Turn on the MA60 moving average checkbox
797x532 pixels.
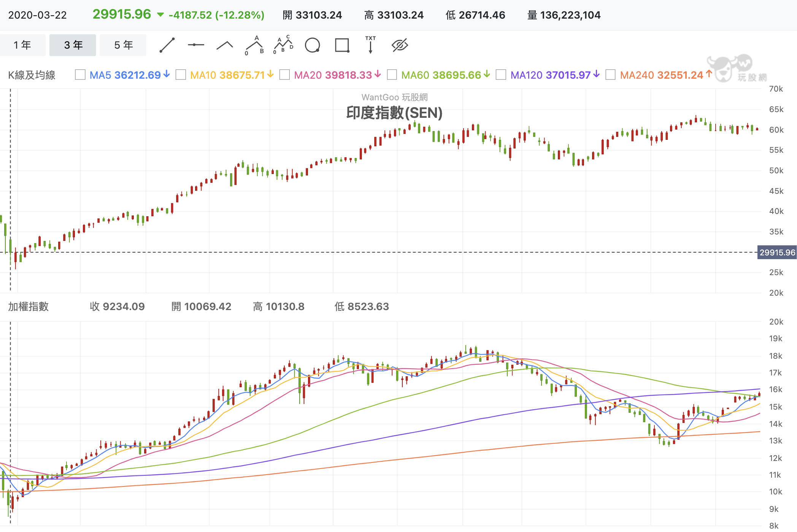coord(392,74)
